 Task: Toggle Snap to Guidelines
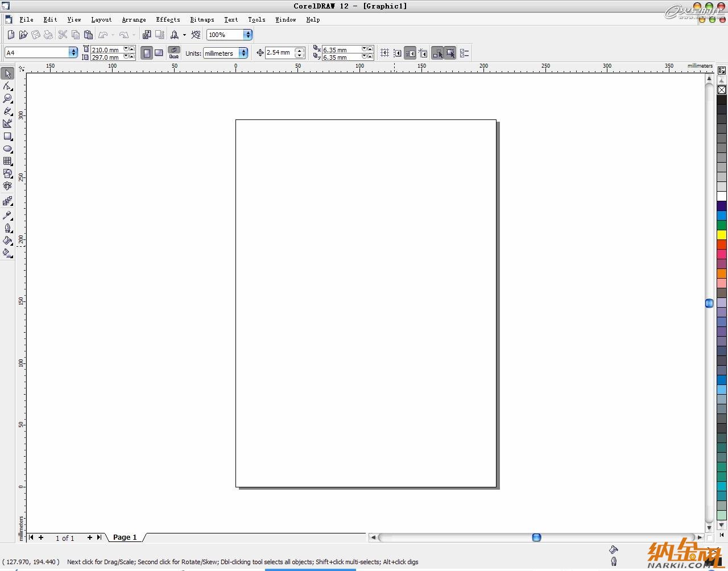(x=397, y=53)
